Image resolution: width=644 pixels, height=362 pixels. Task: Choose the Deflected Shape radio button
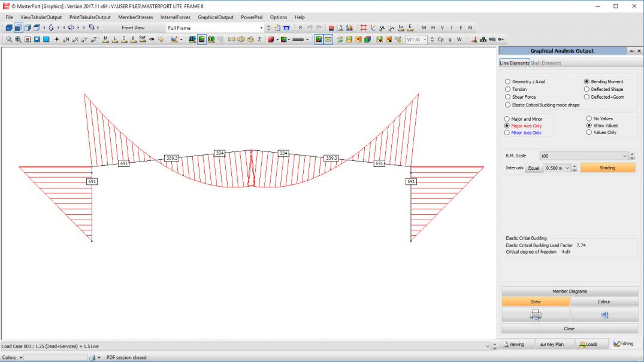click(587, 89)
